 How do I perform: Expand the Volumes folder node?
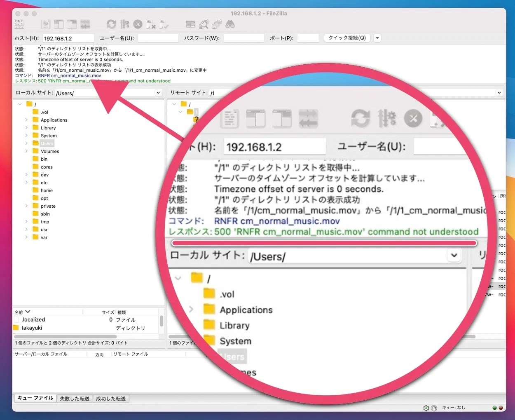26,151
